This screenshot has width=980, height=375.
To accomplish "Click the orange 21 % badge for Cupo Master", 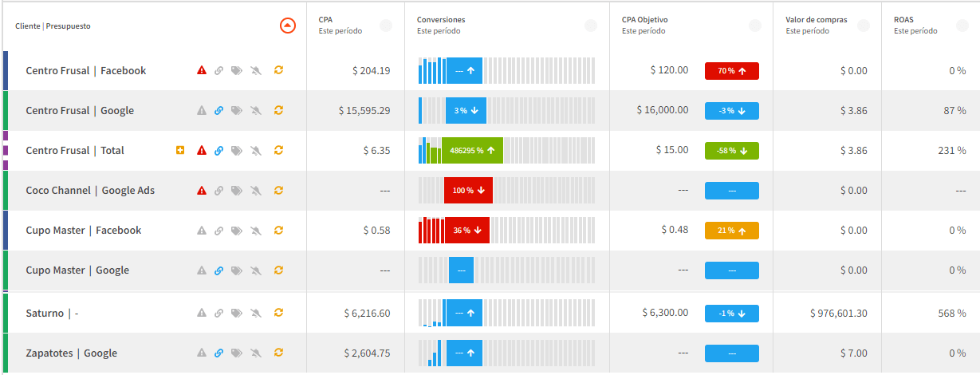I will point(732,230).
